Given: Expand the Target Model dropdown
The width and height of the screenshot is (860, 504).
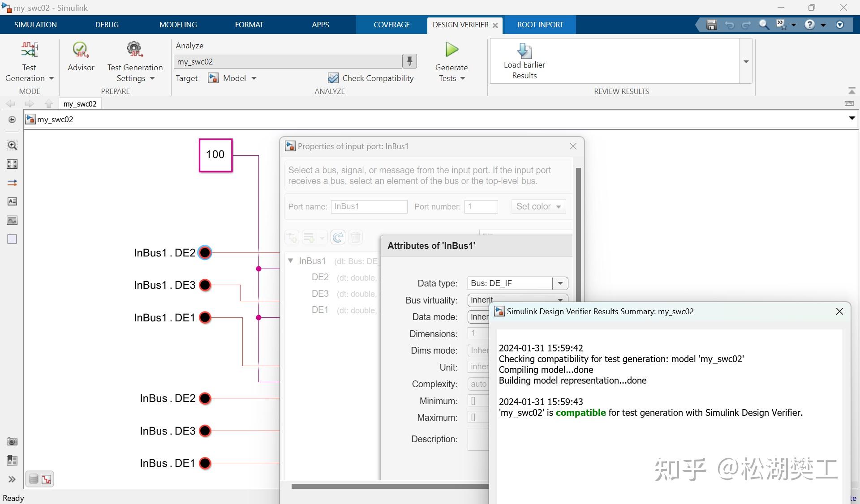Looking at the screenshot, I should (x=254, y=78).
